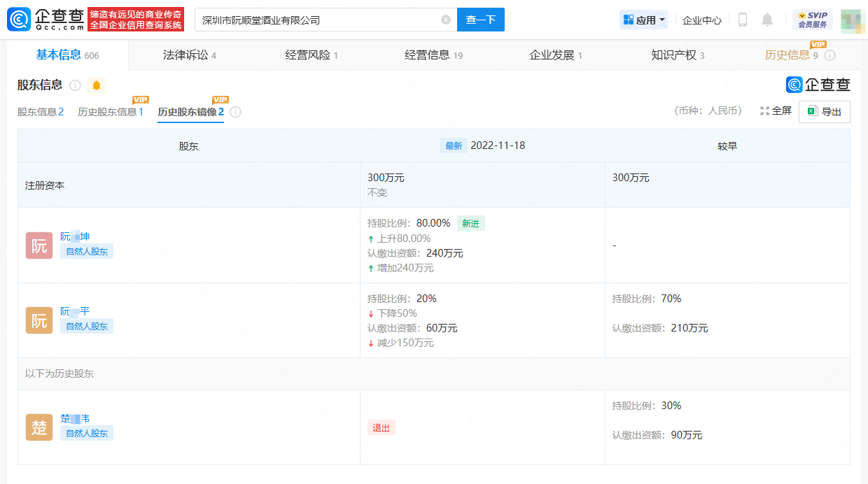Viewport: 868px width, 484px height.
Task: Switch to 法律诉讼 tab
Action: [x=190, y=55]
